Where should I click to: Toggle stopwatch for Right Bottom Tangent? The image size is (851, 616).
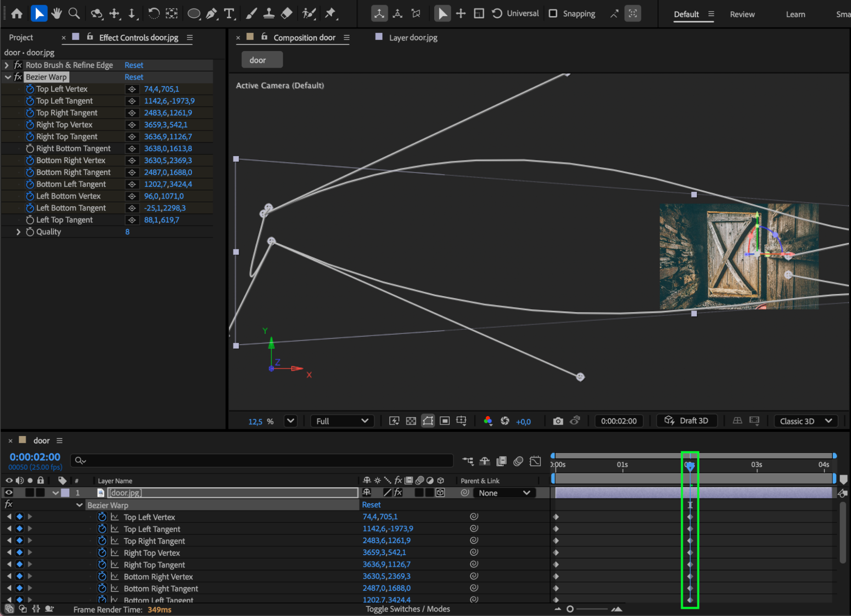[30, 148]
